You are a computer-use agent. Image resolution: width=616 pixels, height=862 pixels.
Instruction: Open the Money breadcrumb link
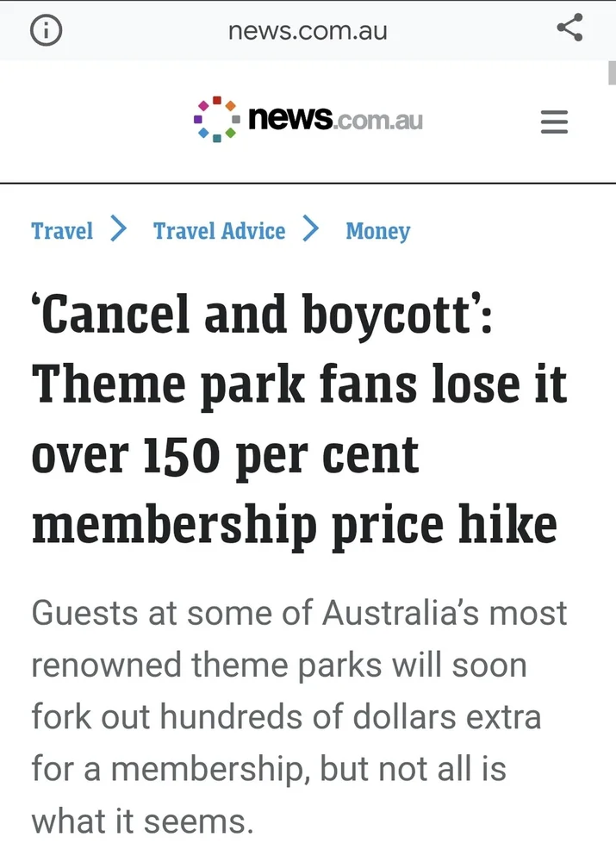point(378,231)
